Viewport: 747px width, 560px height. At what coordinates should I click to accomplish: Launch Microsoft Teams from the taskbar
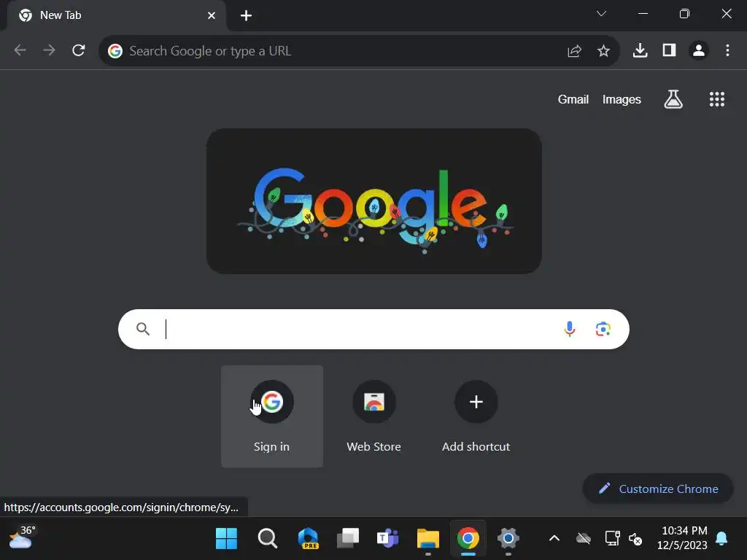(x=388, y=539)
